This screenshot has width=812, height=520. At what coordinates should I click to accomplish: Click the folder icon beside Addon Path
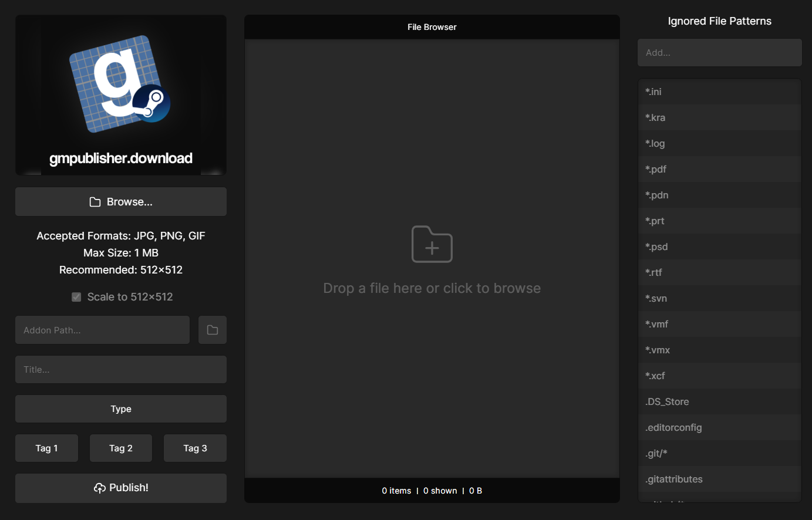point(213,330)
